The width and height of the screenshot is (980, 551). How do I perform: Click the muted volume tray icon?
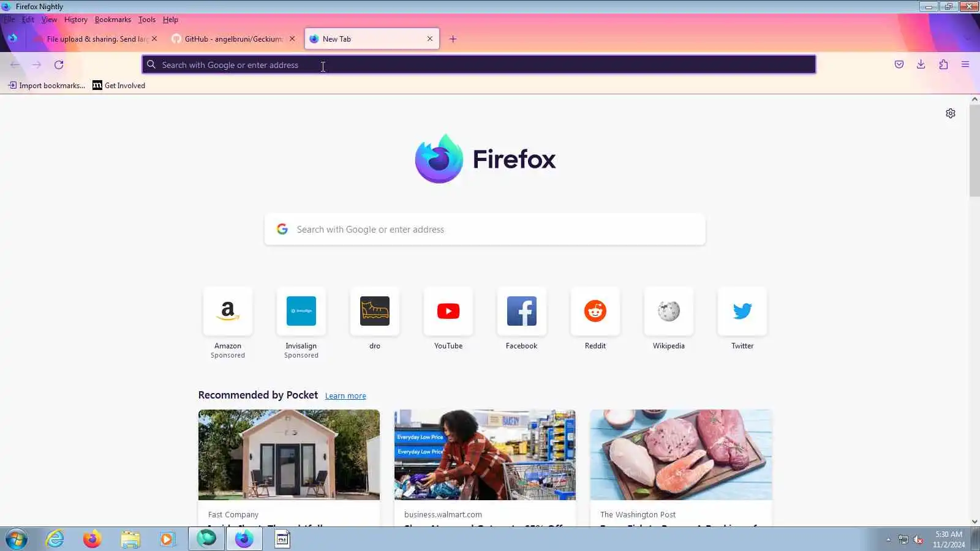coord(918,539)
